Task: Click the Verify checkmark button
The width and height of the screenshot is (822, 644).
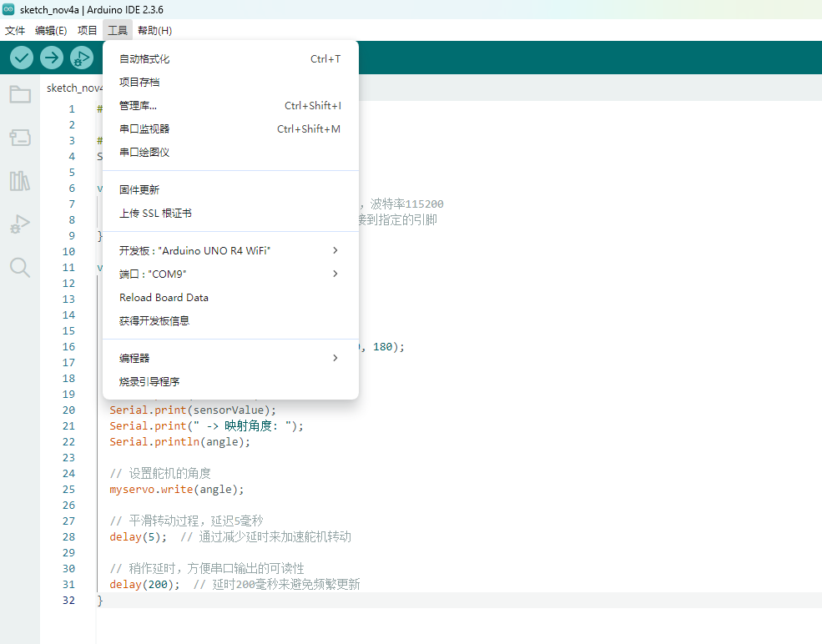Action: click(x=22, y=58)
